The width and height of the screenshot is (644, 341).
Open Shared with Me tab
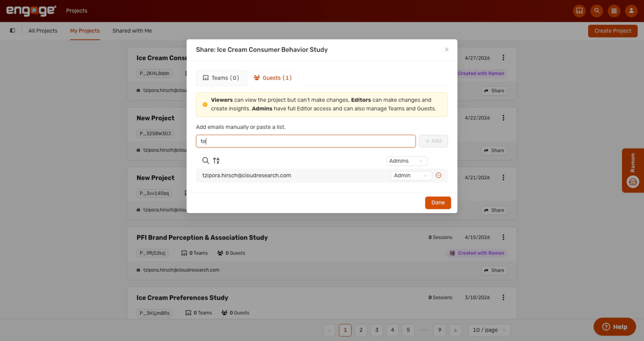[132, 31]
